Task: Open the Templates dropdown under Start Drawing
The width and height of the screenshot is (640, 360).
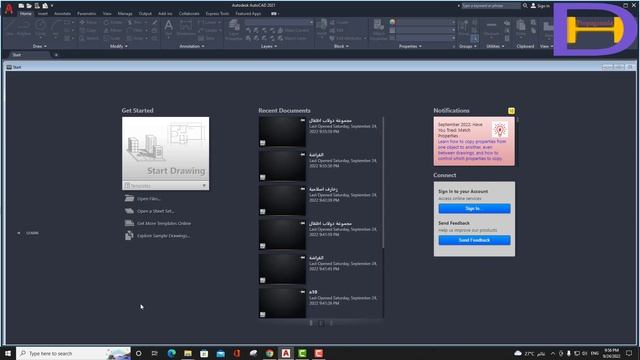Action: click(165, 186)
